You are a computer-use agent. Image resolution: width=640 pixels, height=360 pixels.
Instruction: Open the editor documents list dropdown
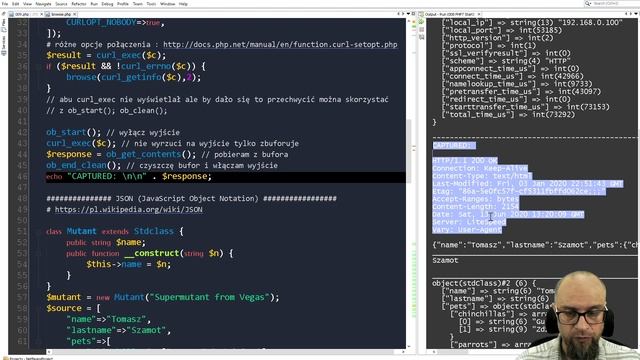coord(408,14)
